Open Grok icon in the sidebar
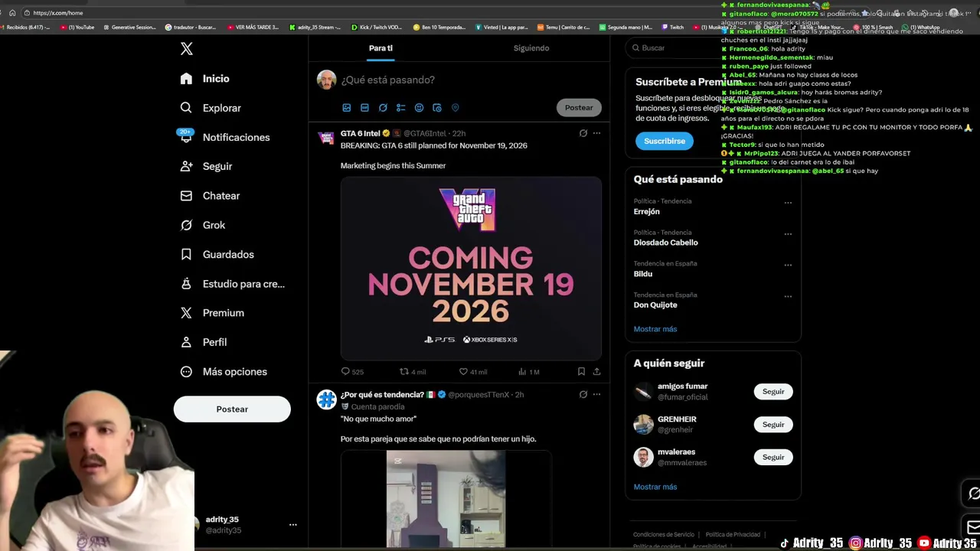The width and height of the screenshot is (980, 551). [x=186, y=225]
